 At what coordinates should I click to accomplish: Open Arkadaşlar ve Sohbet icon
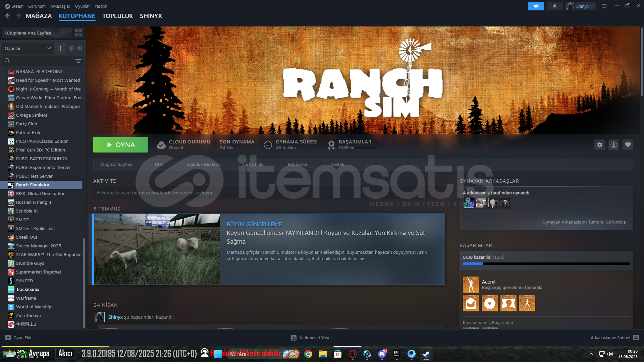636,338
